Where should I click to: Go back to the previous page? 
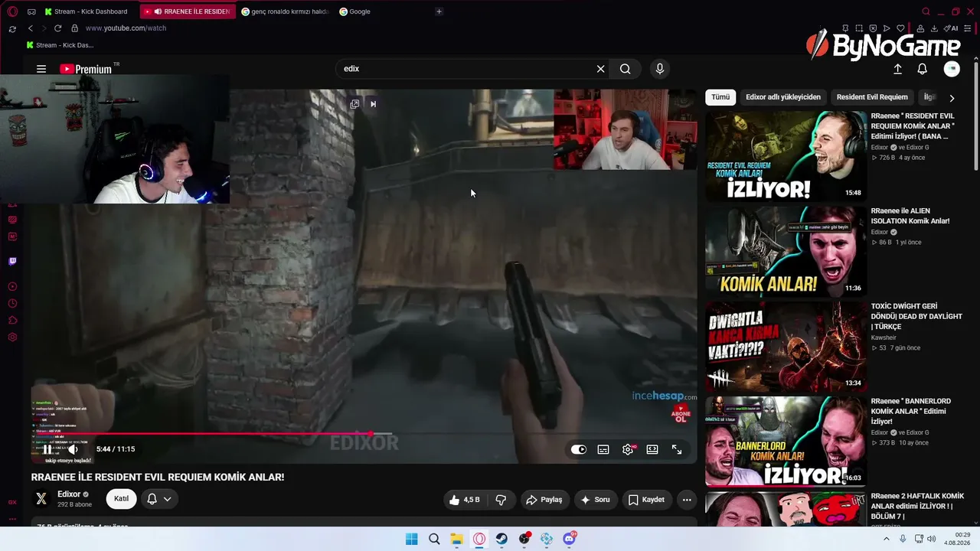pyautogui.click(x=31, y=28)
